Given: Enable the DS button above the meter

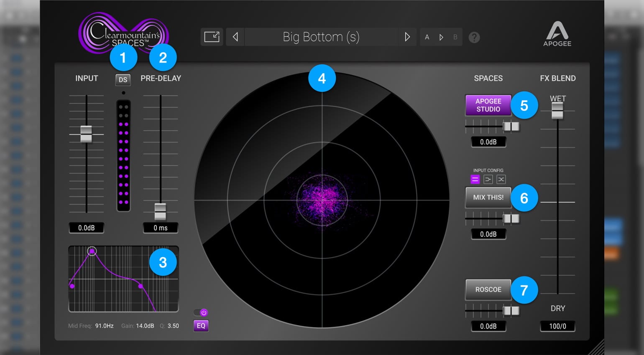Looking at the screenshot, I should [123, 80].
